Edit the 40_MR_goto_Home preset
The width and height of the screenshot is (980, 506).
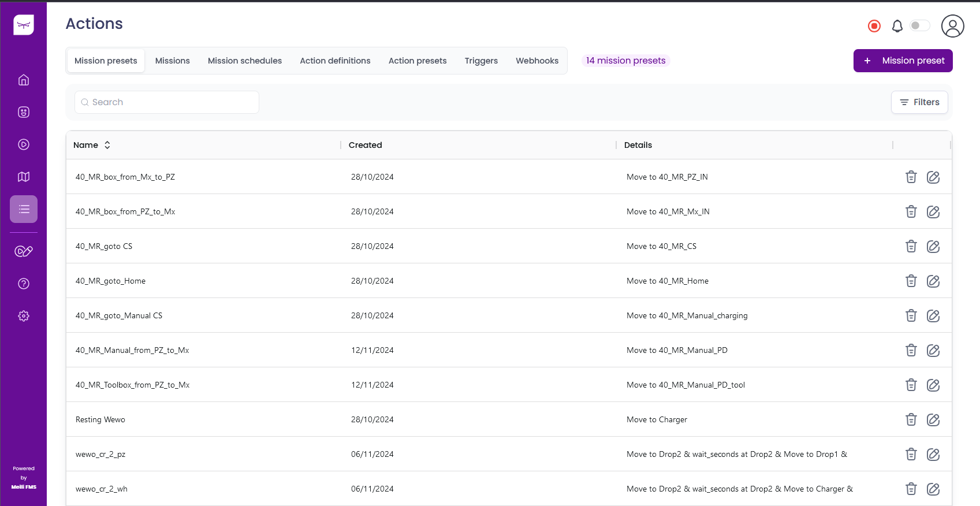coord(933,281)
